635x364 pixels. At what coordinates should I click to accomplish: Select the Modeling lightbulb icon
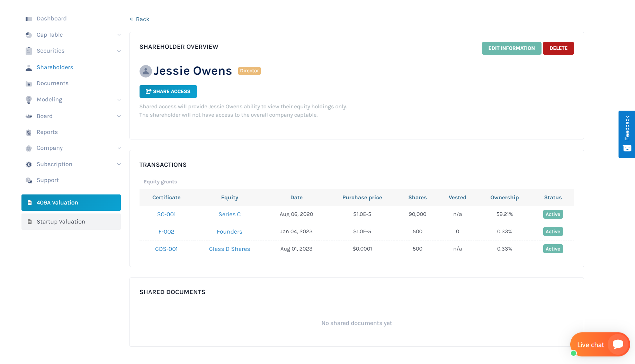click(x=28, y=100)
